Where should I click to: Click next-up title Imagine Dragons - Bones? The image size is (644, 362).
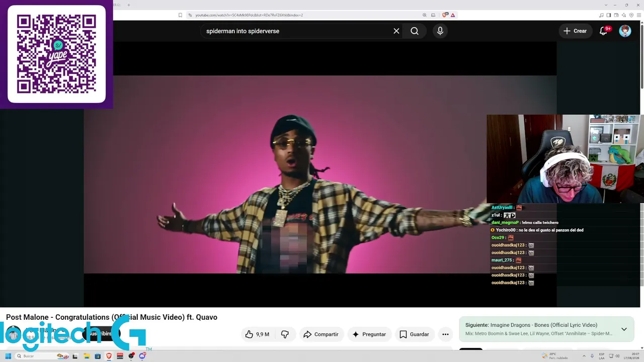tap(544, 325)
